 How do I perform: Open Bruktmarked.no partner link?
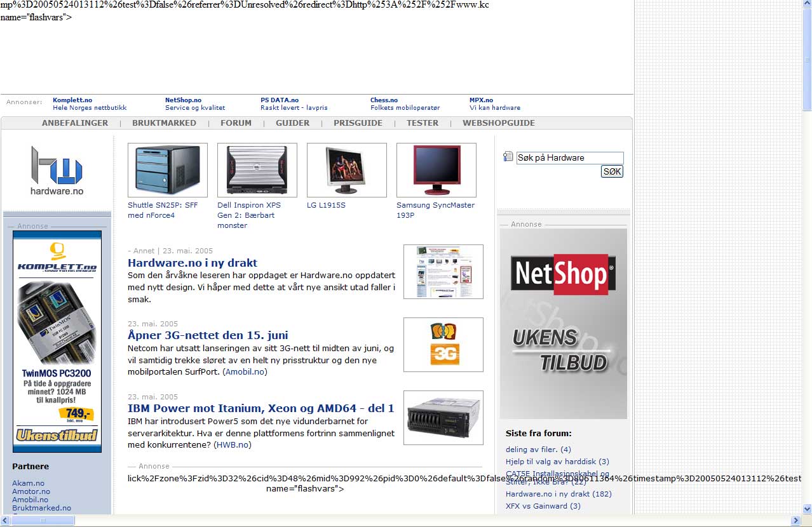pyautogui.click(x=41, y=508)
